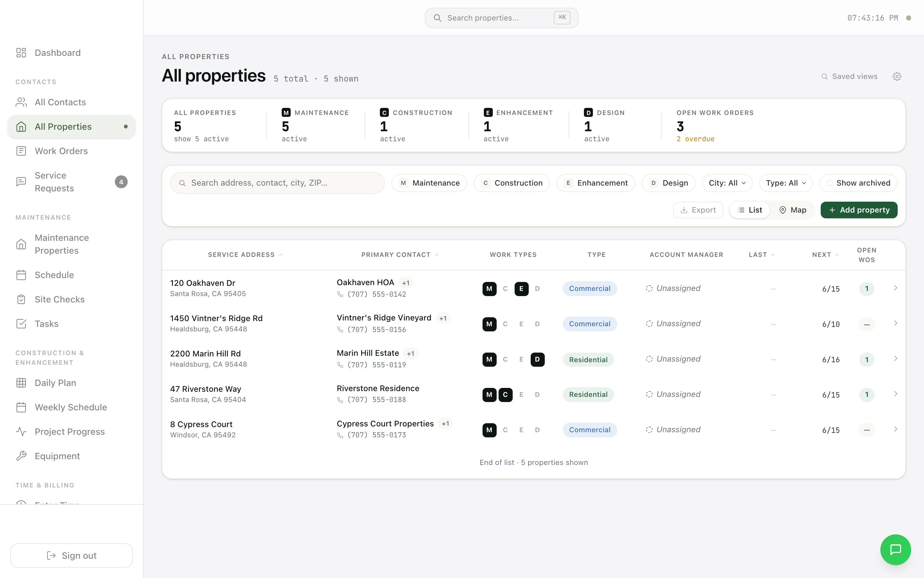Click Open Work Orders summary card

[715, 125]
